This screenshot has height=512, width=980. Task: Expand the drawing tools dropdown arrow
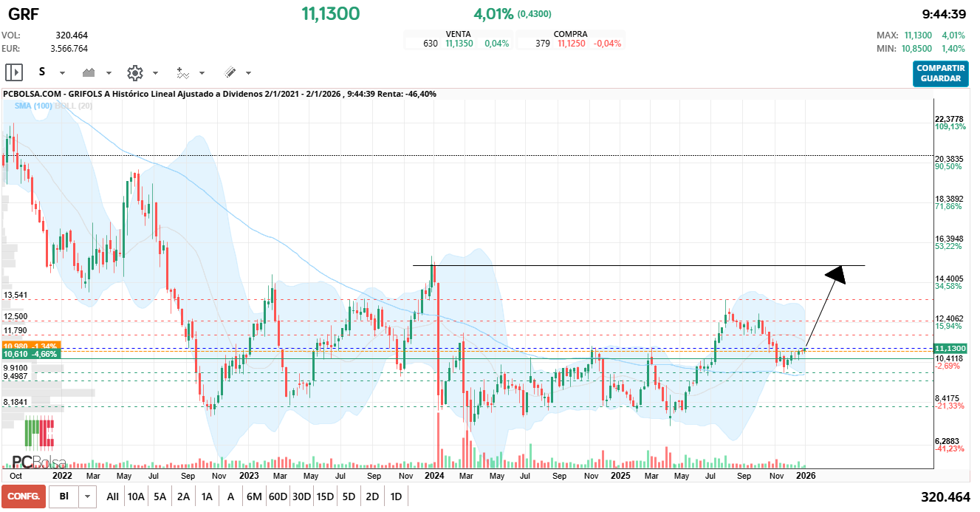[248, 73]
